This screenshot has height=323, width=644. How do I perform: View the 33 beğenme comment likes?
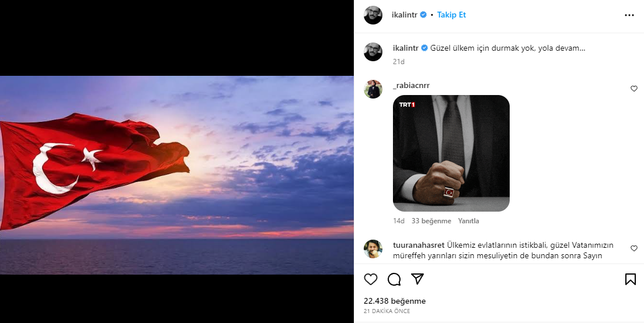click(431, 222)
